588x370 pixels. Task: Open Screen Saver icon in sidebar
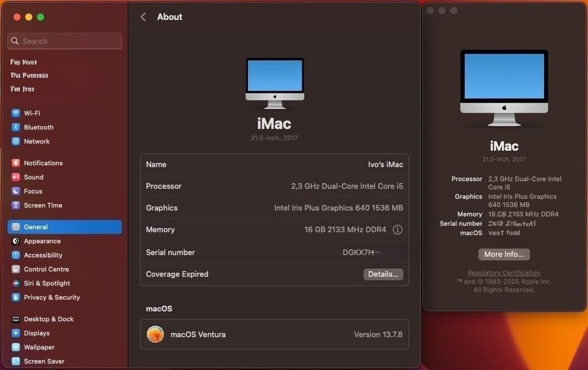point(16,361)
